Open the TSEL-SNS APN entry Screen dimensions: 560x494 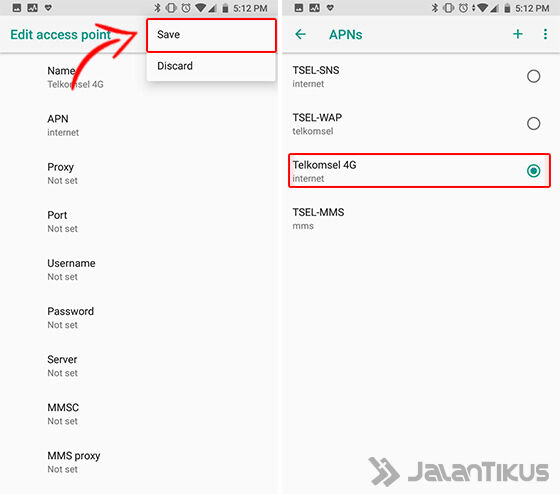point(421,76)
